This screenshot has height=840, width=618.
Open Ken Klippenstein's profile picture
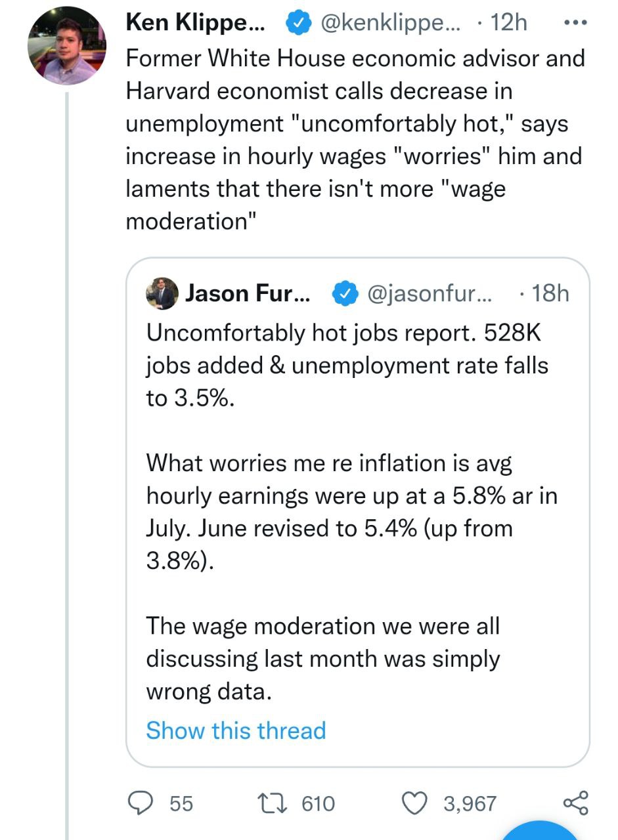(x=67, y=46)
